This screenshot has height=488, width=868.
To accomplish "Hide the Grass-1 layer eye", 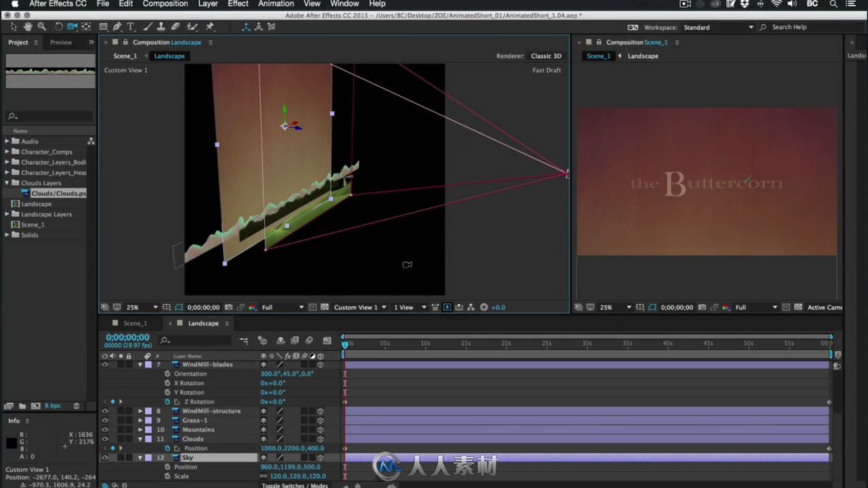I will coord(104,420).
